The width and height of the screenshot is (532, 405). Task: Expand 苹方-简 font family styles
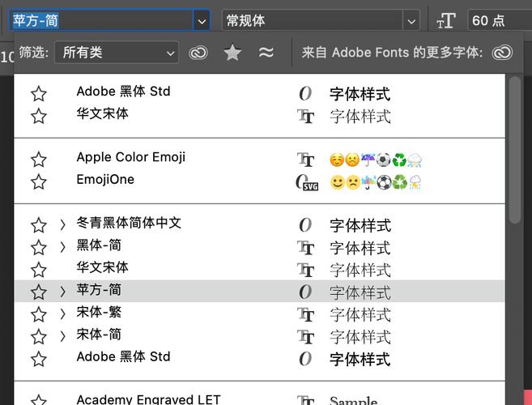(62, 292)
